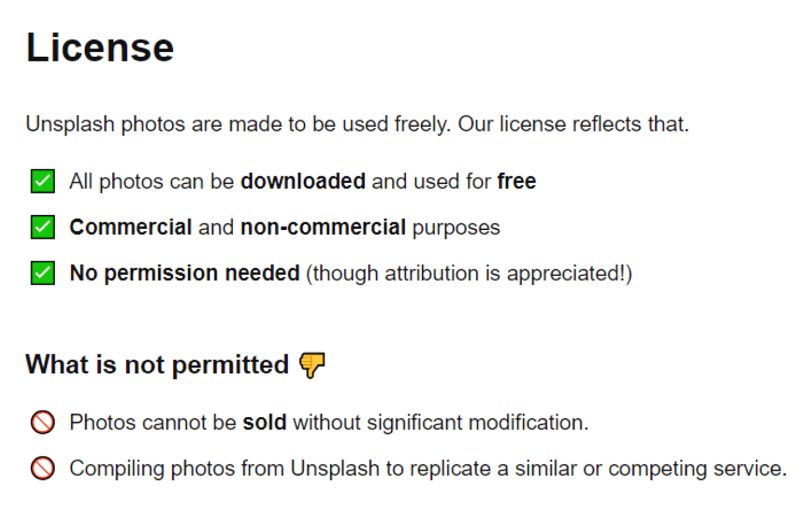The width and height of the screenshot is (812, 515).
Task: Click the prohibited sign beside "Photos cannot be sold"
Action: pyautogui.click(x=42, y=422)
